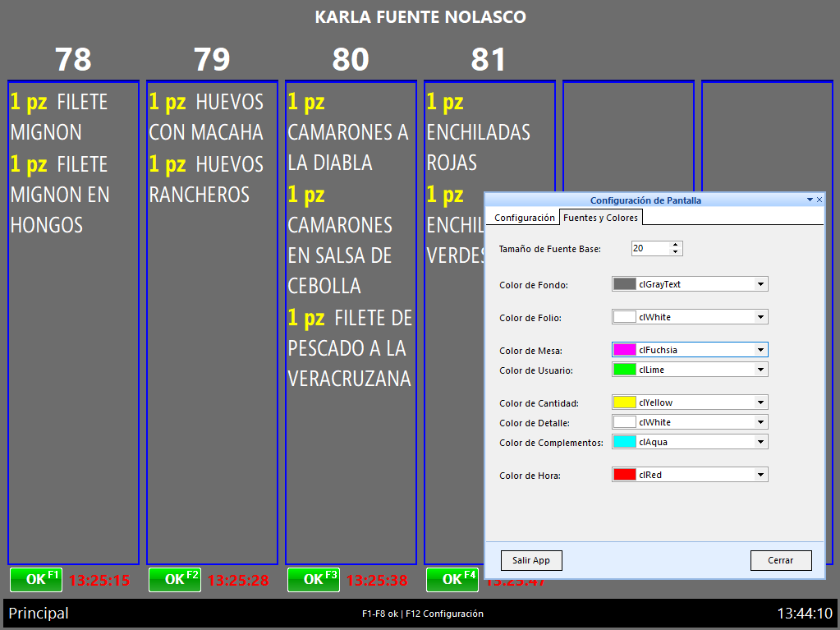Open the Color de Folio dropdown arrow
The image size is (840, 630).
coord(761,317)
